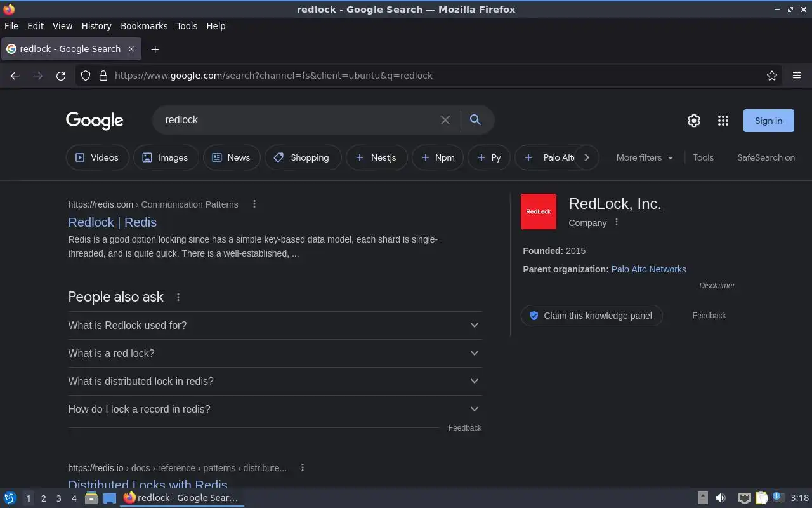The width and height of the screenshot is (812, 508).
Task: Open a new tab with the plus icon
Action: [x=155, y=49]
